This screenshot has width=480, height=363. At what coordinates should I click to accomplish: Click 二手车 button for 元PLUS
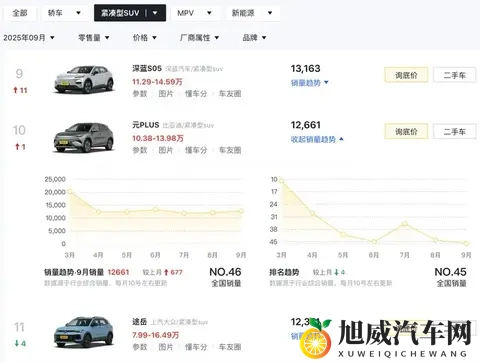(454, 132)
